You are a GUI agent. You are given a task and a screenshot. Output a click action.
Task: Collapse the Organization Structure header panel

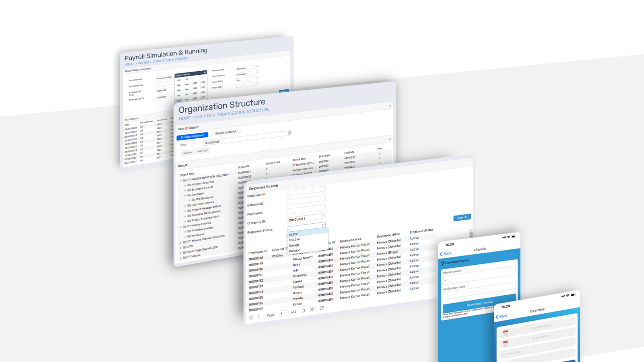tap(390, 106)
